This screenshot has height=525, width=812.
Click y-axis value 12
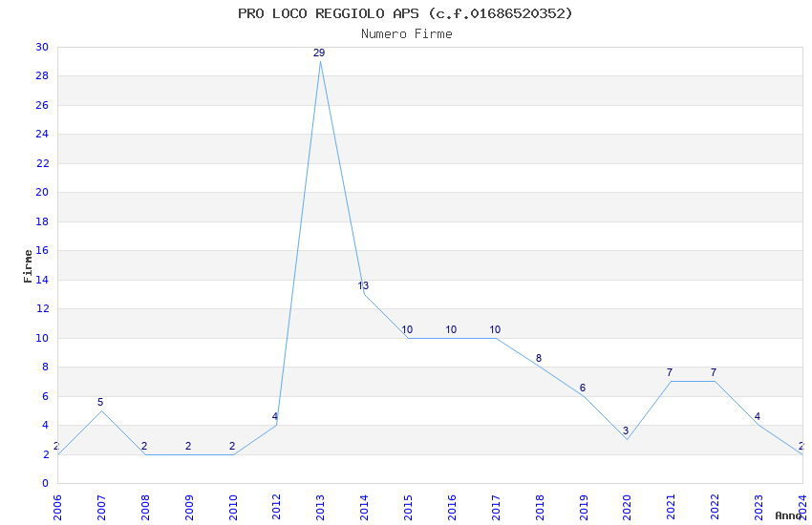coord(42,308)
